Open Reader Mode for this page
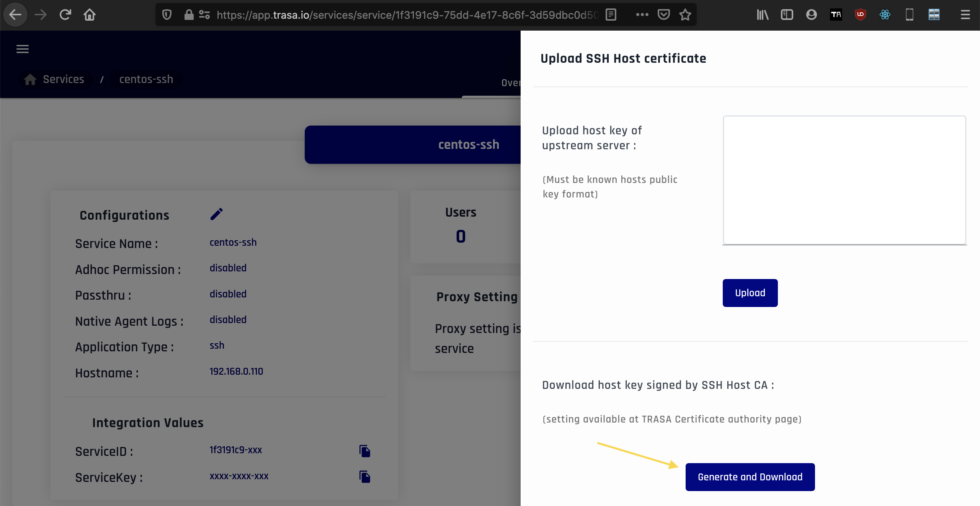This screenshot has height=506, width=980. pos(610,15)
